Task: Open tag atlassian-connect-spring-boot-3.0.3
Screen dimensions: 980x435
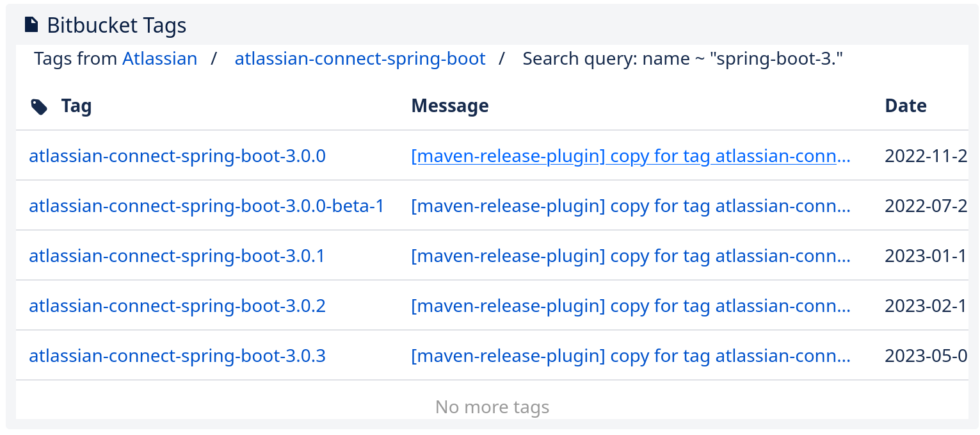Action: click(177, 356)
